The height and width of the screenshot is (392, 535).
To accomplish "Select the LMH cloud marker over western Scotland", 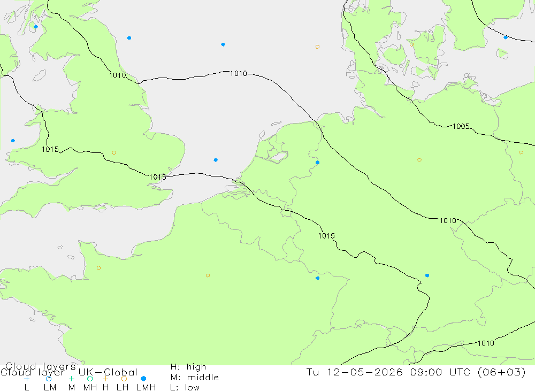I will tap(36, 27).
